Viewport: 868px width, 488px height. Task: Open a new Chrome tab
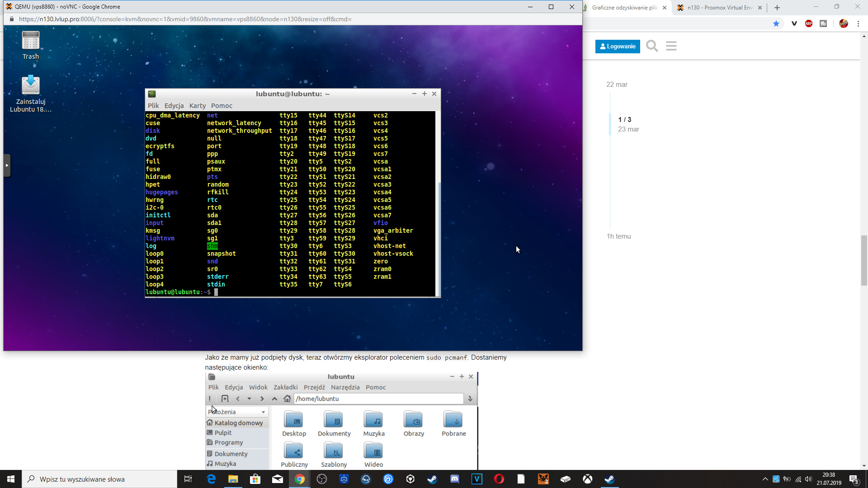point(777,8)
